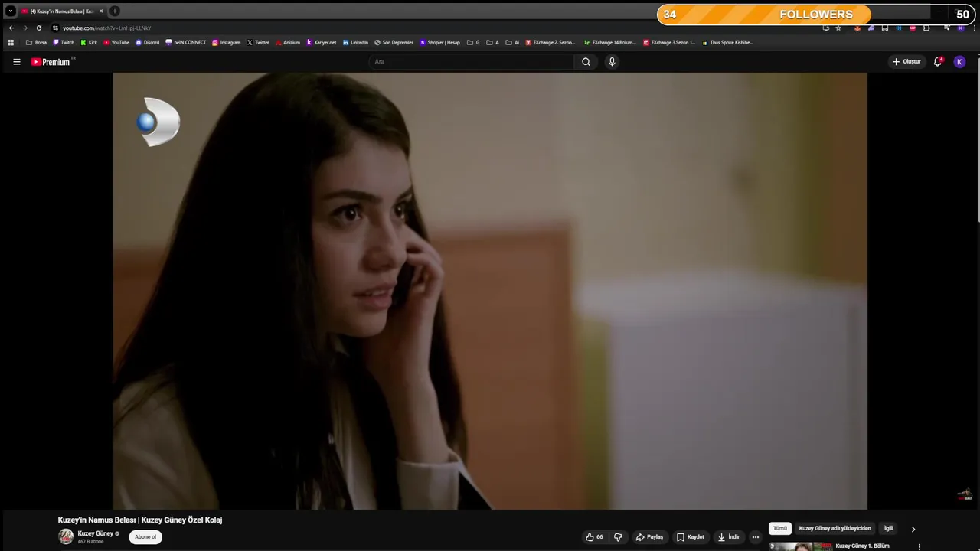Open options for Kuzey Güney 1. Bölüm

[x=920, y=547]
